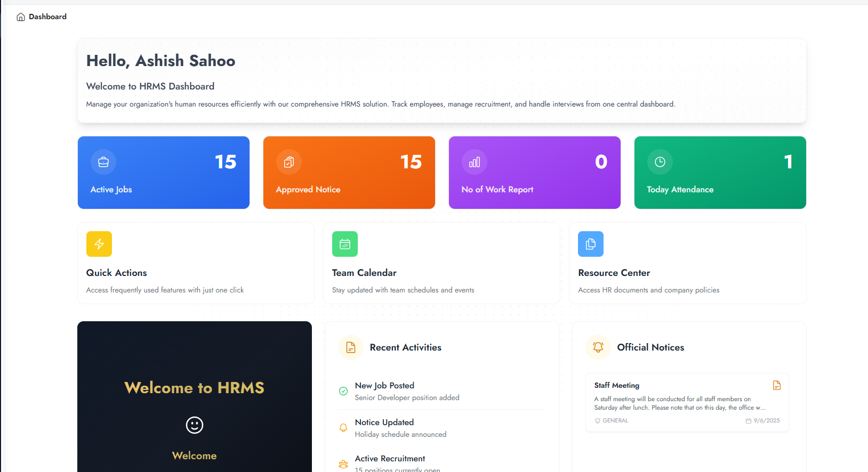Select the Active Recruitment activity
This screenshot has height=472, width=868.
tap(442, 463)
